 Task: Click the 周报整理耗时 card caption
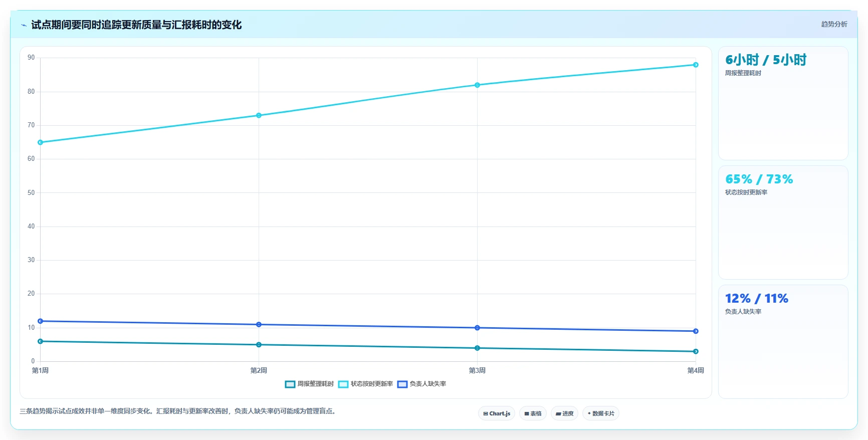pos(743,73)
